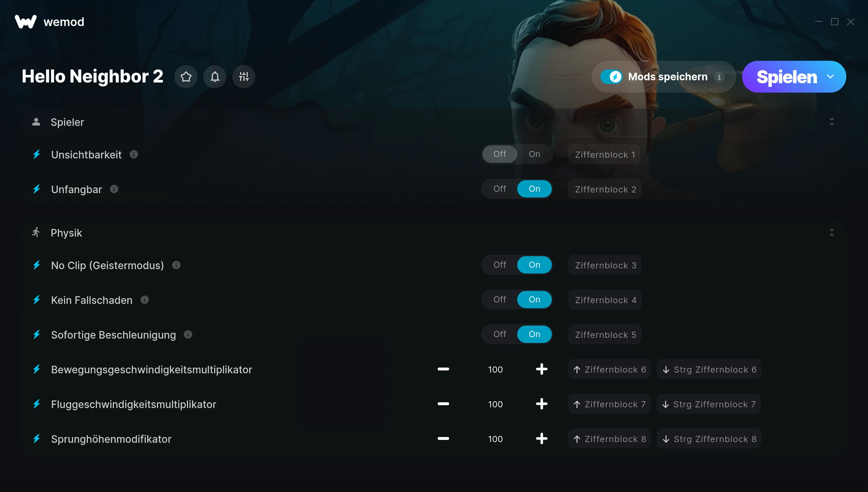Show info for No Clip (Geistermodus)
Viewport: 868px width, 492px height.
pyautogui.click(x=176, y=265)
